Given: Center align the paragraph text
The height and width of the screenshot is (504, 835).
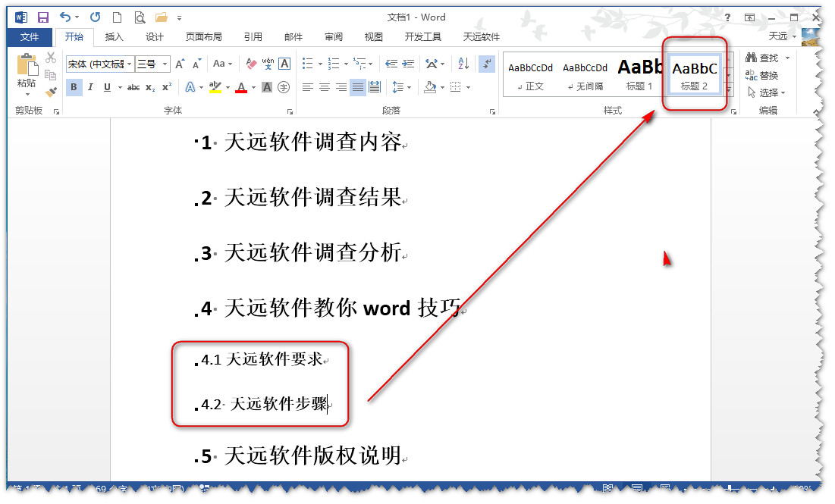Looking at the screenshot, I should (x=324, y=88).
